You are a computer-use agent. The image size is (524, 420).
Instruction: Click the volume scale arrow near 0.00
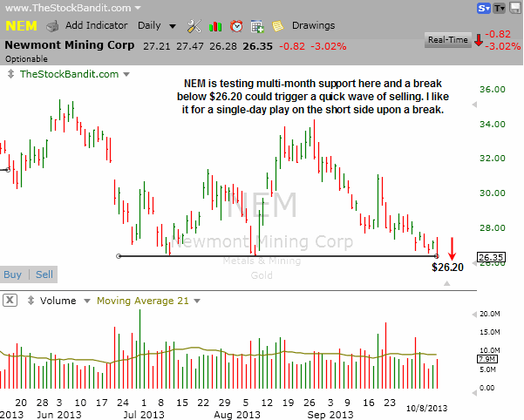(474, 393)
